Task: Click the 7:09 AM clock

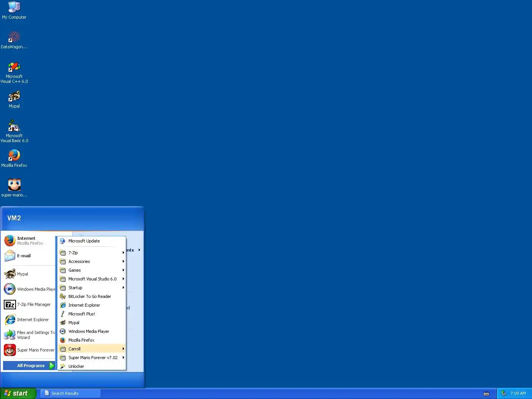Action: click(x=518, y=393)
